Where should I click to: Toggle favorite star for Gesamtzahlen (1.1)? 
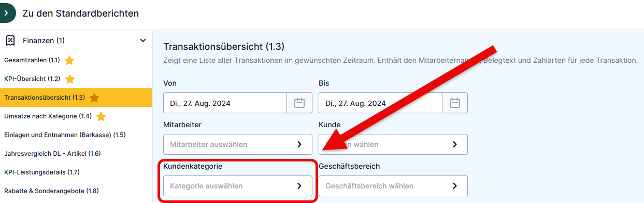(x=69, y=60)
